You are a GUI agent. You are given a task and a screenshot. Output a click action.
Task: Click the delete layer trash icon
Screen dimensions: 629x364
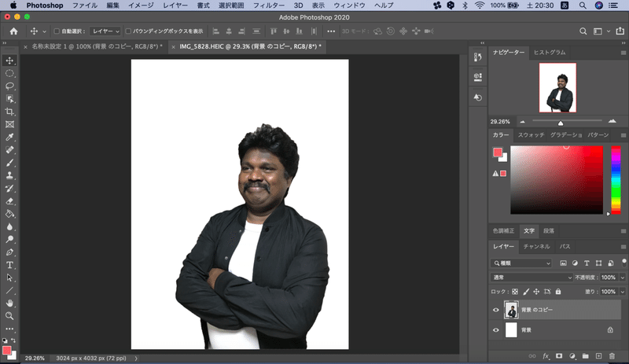coord(611,355)
